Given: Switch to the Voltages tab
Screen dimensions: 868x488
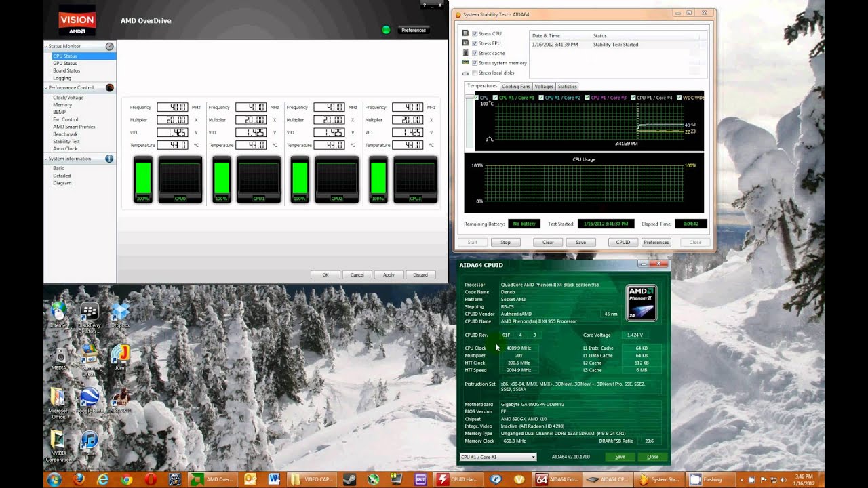Looking at the screenshot, I should tap(544, 87).
